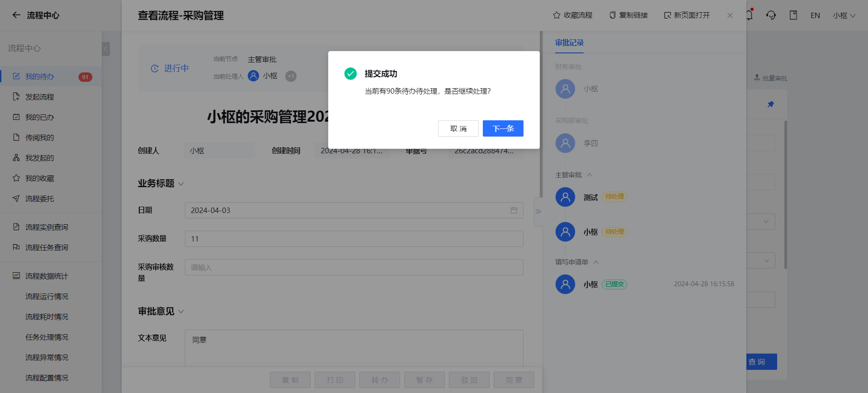
Task: Click the 新页面打开 icon
Action: [x=667, y=15]
